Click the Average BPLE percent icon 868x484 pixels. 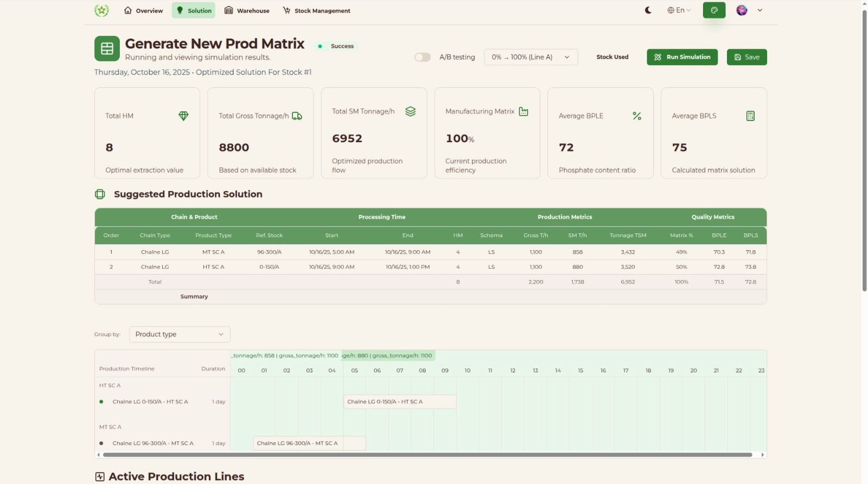tap(637, 116)
